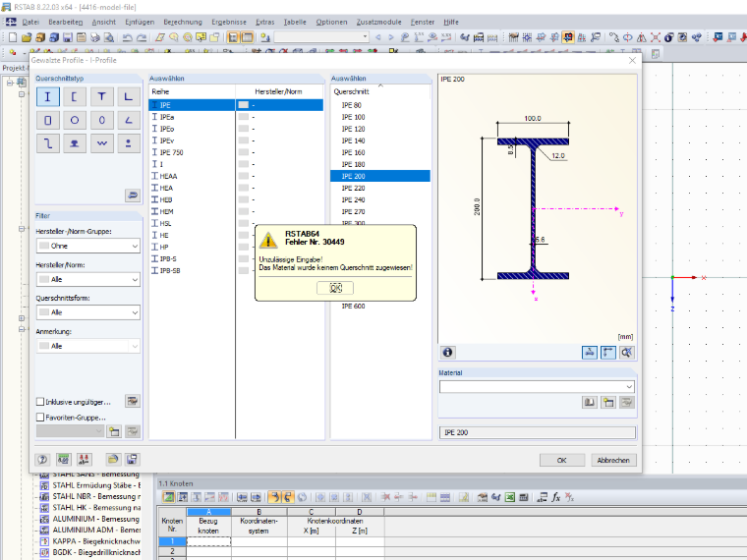Toggle the 'Inklusive ungültiger' checkbox

tap(40, 402)
